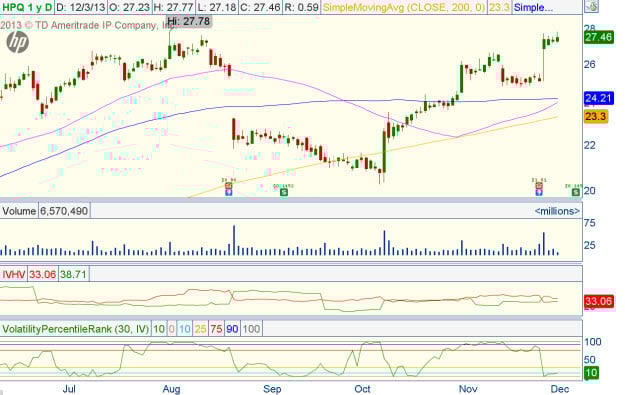The height and width of the screenshot is (395, 625).
Task: Click the SimpleMovingAvg (CLOSE, 200, 0) study label
Action: point(403,7)
